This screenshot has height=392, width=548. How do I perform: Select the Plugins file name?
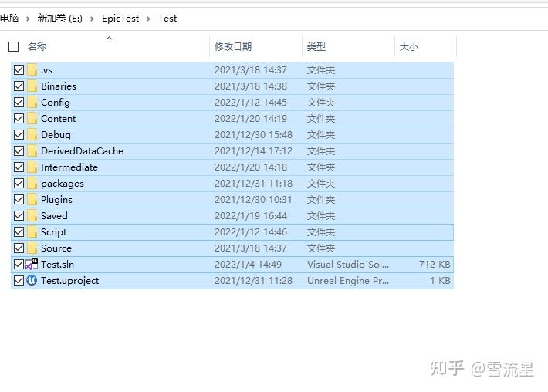[x=56, y=200]
